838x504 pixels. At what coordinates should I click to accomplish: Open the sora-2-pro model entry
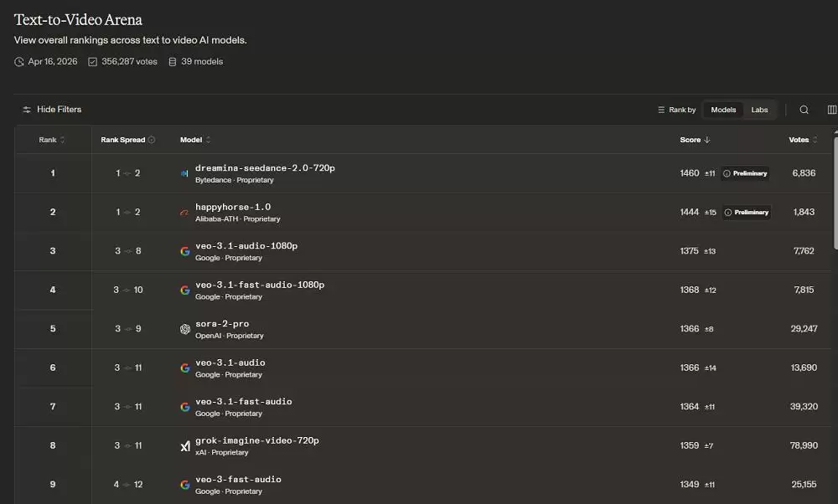222,324
